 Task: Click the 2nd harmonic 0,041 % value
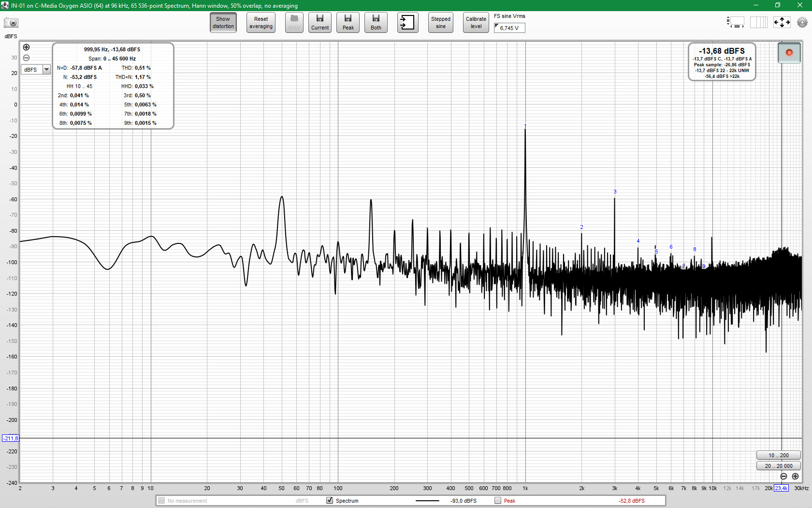79,95
